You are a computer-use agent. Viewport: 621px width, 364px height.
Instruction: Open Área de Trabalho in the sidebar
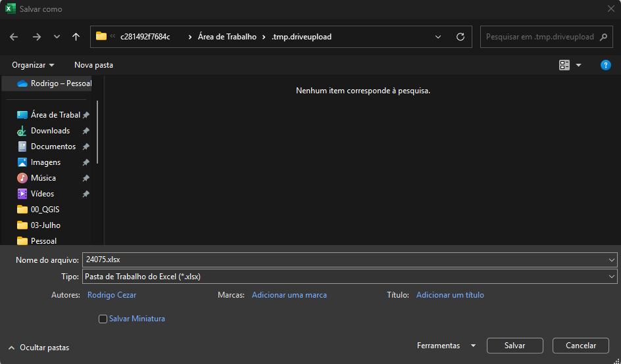point(49,115)
